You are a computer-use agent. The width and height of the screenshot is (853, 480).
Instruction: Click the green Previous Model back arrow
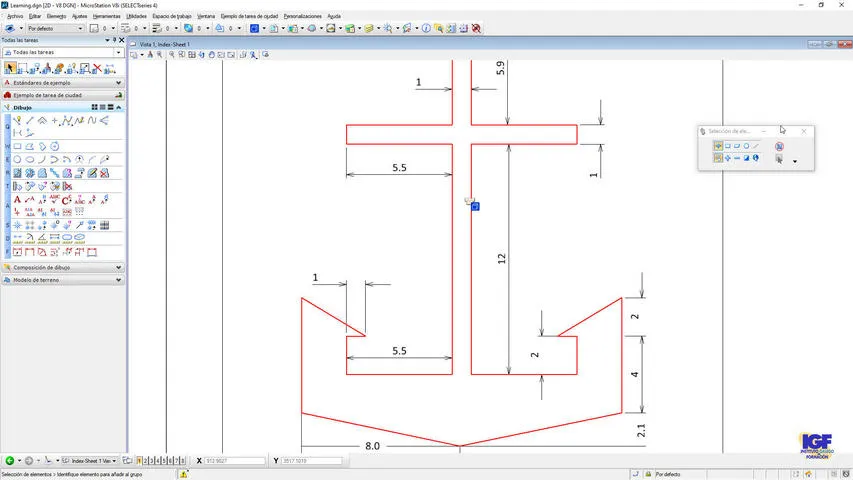pyautogui.click(x=9, y=461)
